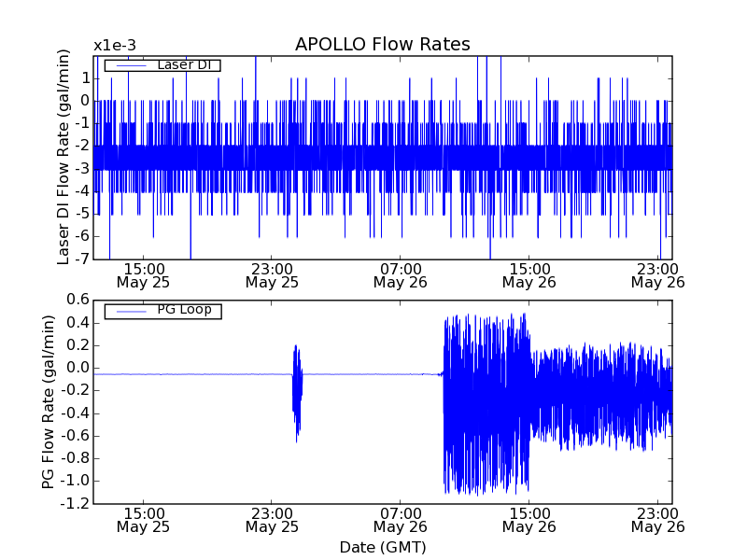This screenshot has width=747, height=560.
Task: Click the 0.0 y-axis tick on bottom plot
Action: coord(77,368)
